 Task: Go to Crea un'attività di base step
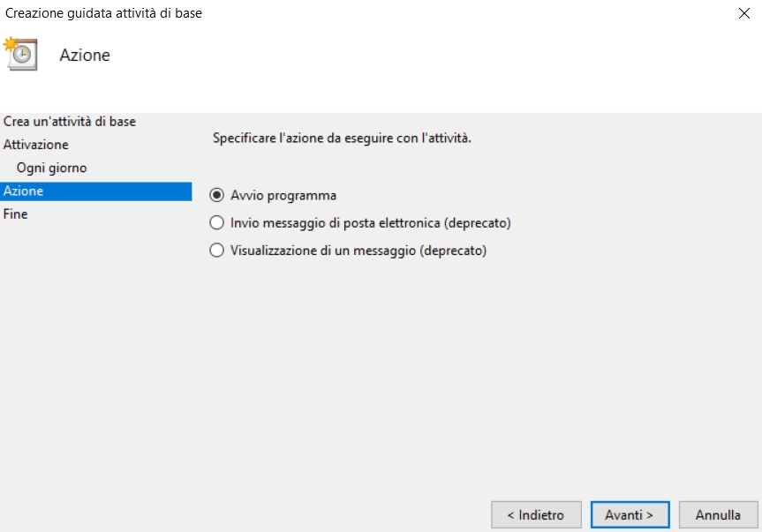pyautogui.click(x=70, y=121)
